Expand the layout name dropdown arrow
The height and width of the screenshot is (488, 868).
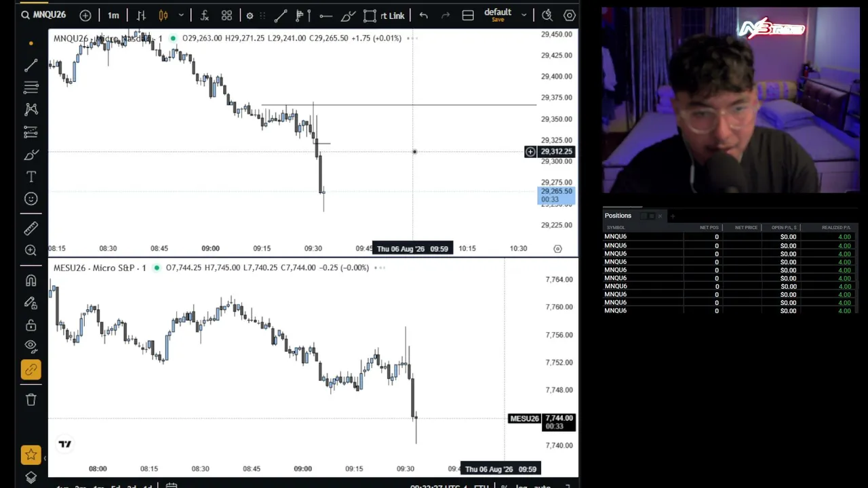pyautogui.click(x=524, y=15)
